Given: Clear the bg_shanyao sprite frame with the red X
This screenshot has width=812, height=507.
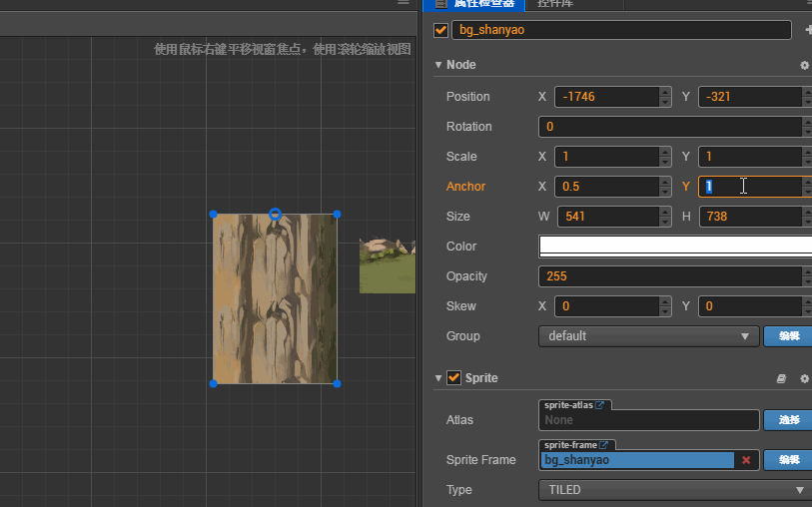Looking at the screenshot, I should (746, 460).
